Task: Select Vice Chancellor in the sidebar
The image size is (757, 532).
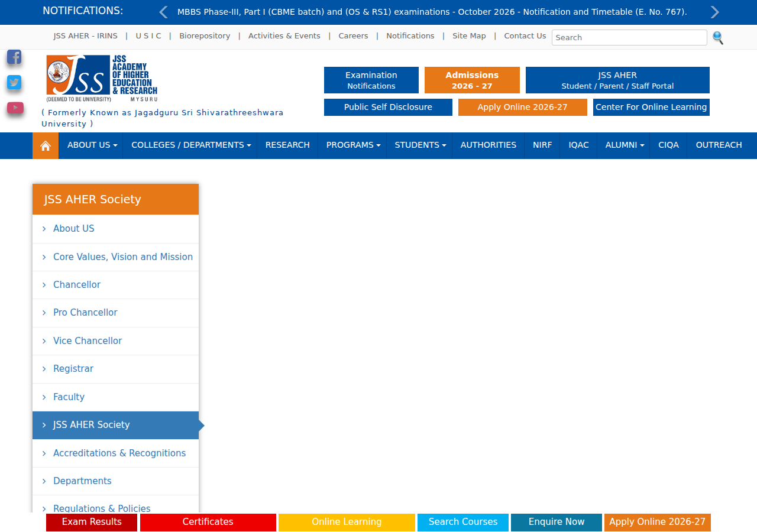Action: [116, 341]
